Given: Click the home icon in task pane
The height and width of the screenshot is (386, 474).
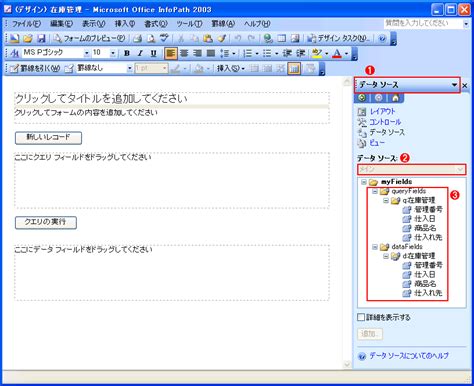Looking at the screenshot, I should click(x=395, y=98).
